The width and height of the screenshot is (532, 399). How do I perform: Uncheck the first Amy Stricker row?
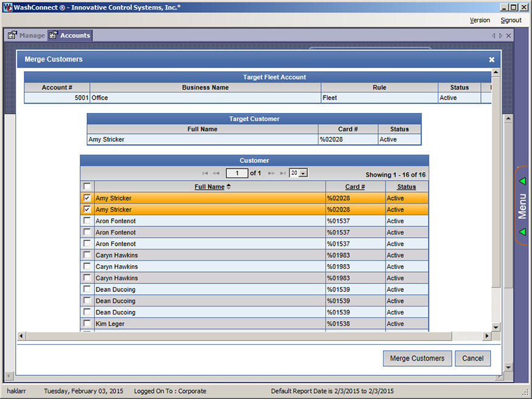click(87, 198)
